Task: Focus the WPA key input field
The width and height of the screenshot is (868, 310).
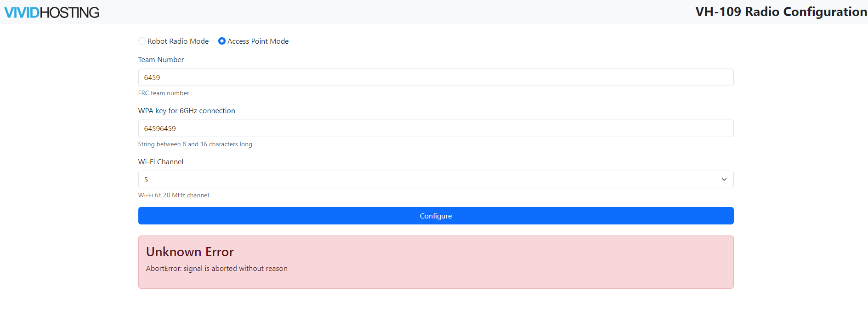Action: (435, 128)
